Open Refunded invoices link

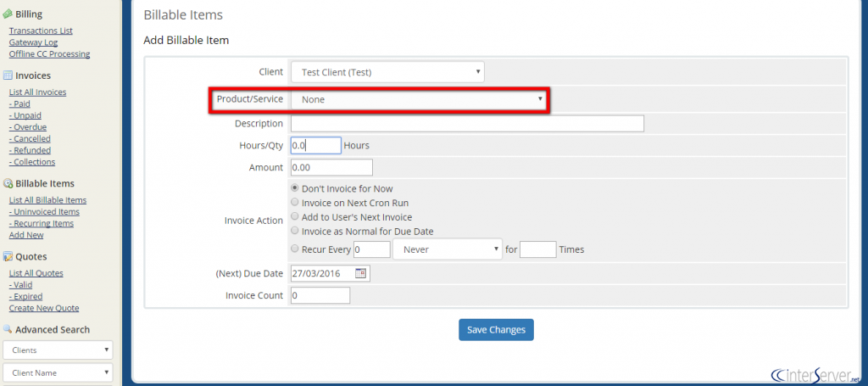coord(30,150)
